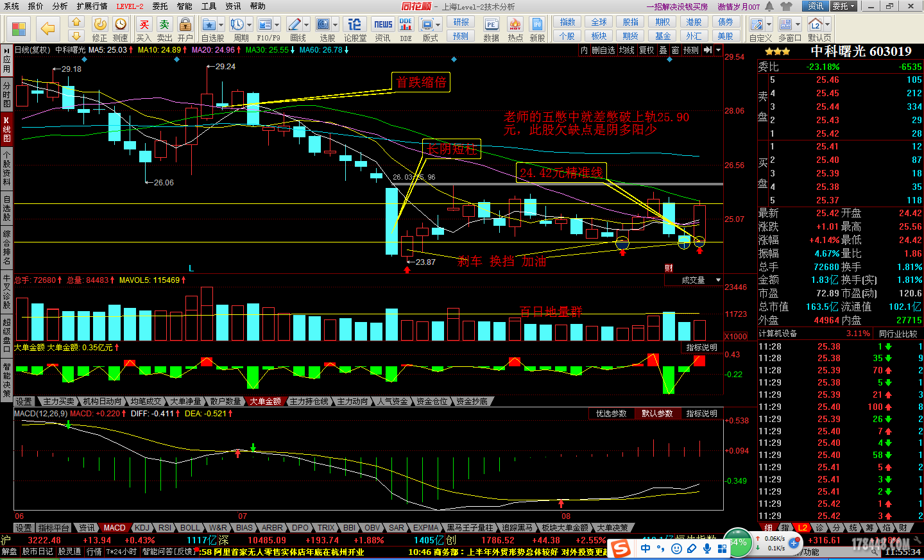Toggle the 叠 overlay option
This screenshot has height=560, width=924.
click(x=663, y=50)
